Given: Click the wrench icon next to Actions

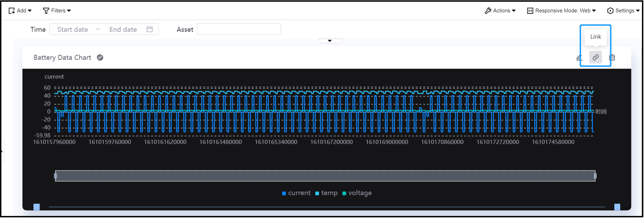Looking at the screenshot, I should point(488,11).
